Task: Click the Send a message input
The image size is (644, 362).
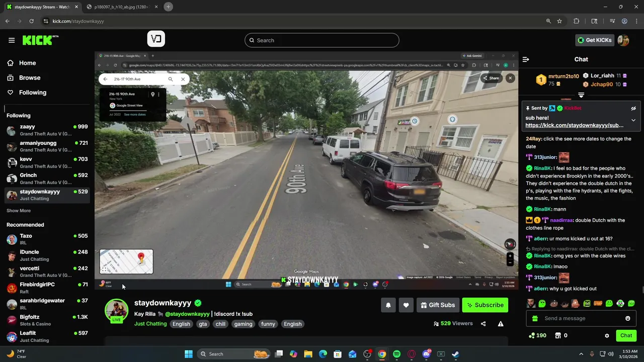Action: click(581, 318)
